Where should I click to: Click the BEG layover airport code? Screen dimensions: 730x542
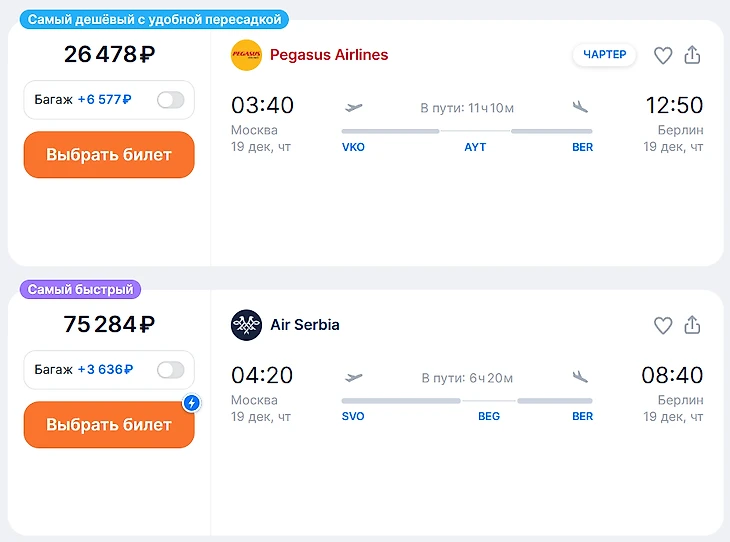[x=489, y=417]
